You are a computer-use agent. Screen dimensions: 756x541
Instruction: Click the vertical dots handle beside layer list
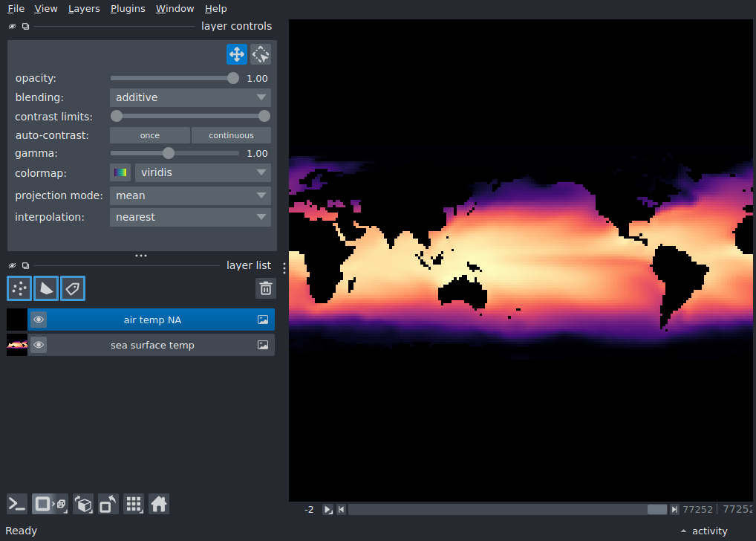(284, 268)
